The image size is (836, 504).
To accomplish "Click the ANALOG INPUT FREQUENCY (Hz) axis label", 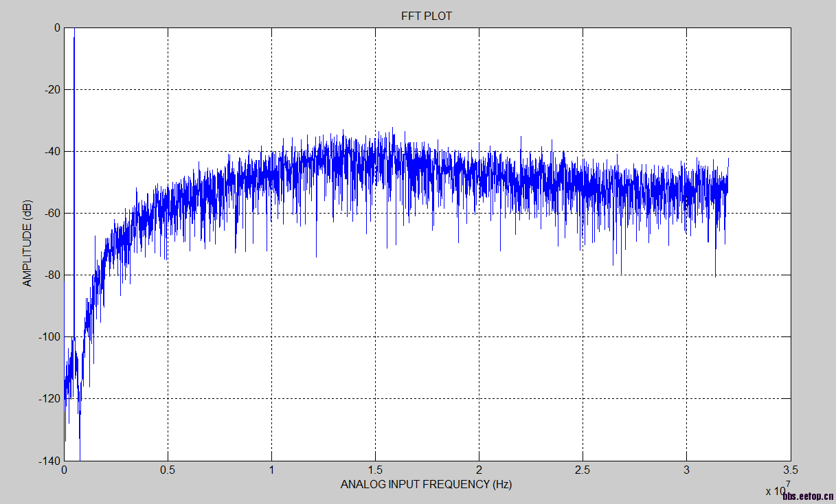I will point(426,484).
